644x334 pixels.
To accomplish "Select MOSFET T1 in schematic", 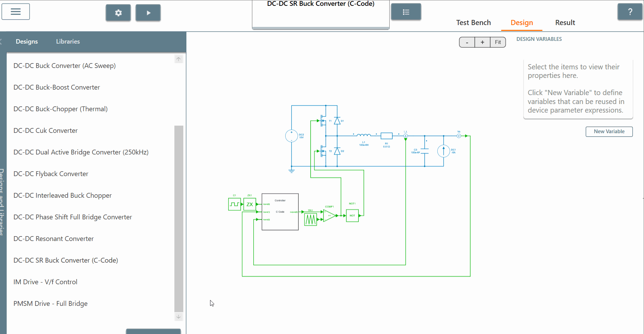I will click(x=323, y=121).
